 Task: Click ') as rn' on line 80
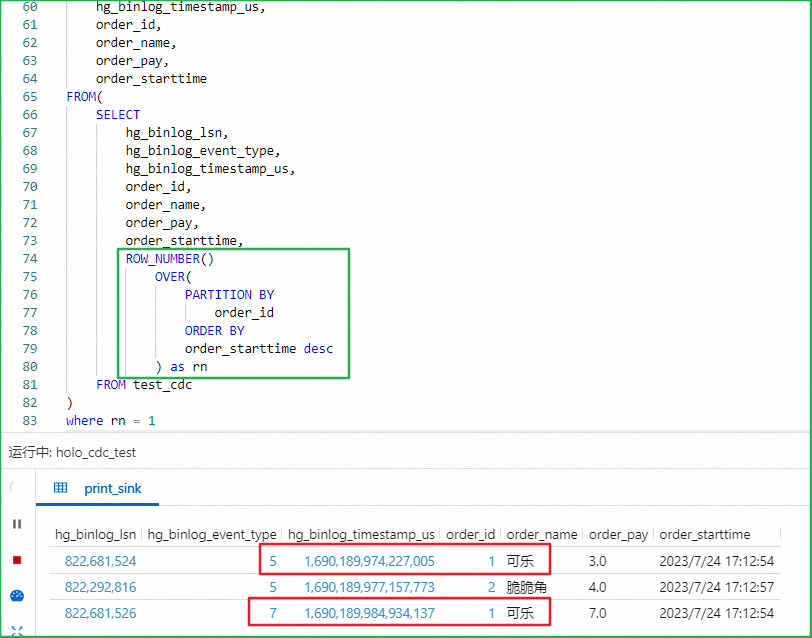click(x=181, y=367)
